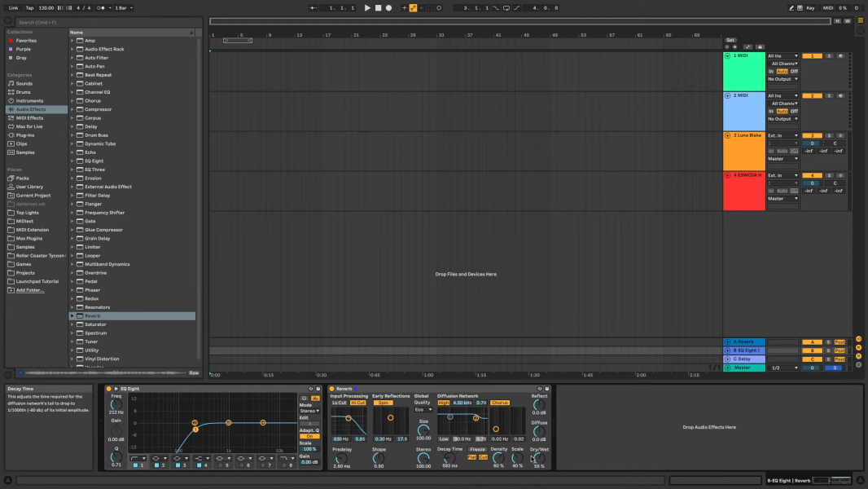Click the Reverb Decay Time knob

[x=449, y=458]
